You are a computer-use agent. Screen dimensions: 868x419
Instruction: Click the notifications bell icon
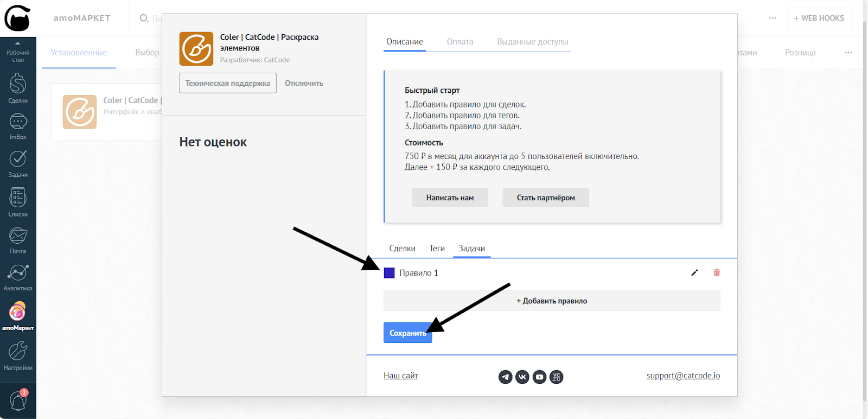[18, 401]
